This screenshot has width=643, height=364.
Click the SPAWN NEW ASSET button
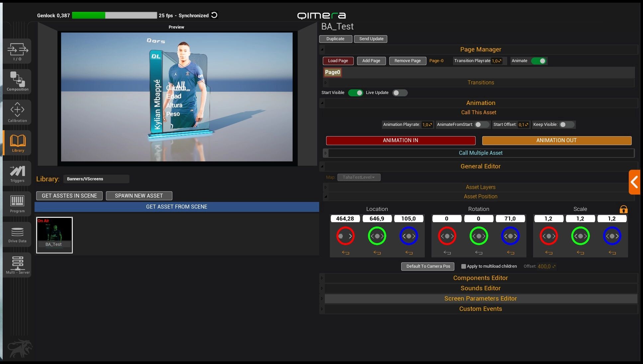point(139,196)
